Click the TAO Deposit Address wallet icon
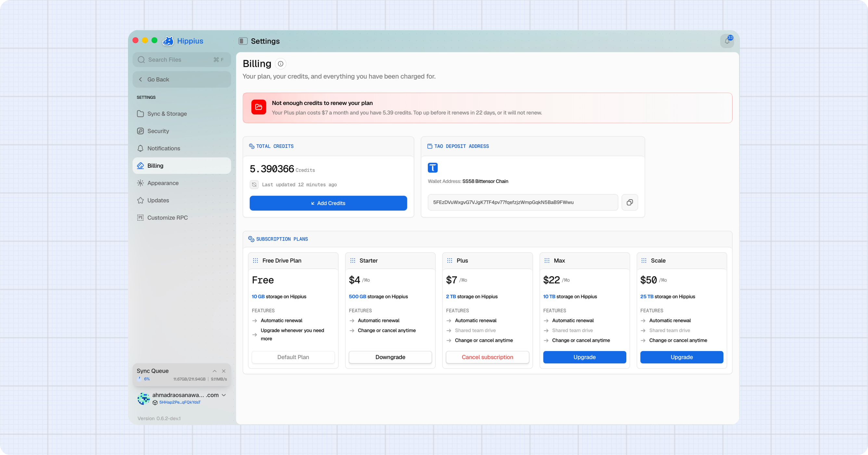868x455 pixels. click(x=430, y=146)
